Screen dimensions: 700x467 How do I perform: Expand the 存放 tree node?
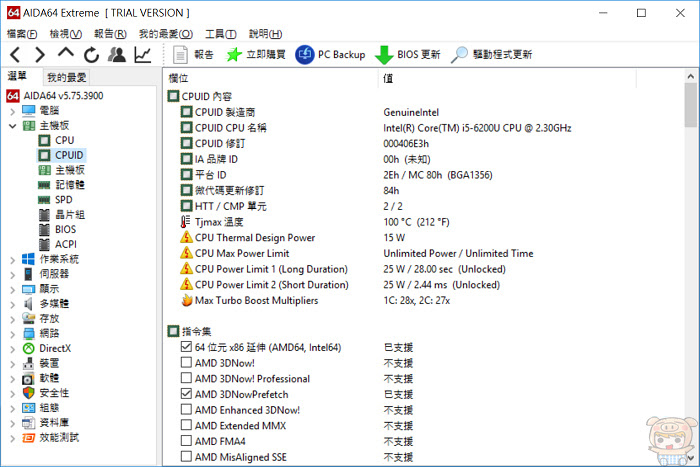[x=12, y=319]
